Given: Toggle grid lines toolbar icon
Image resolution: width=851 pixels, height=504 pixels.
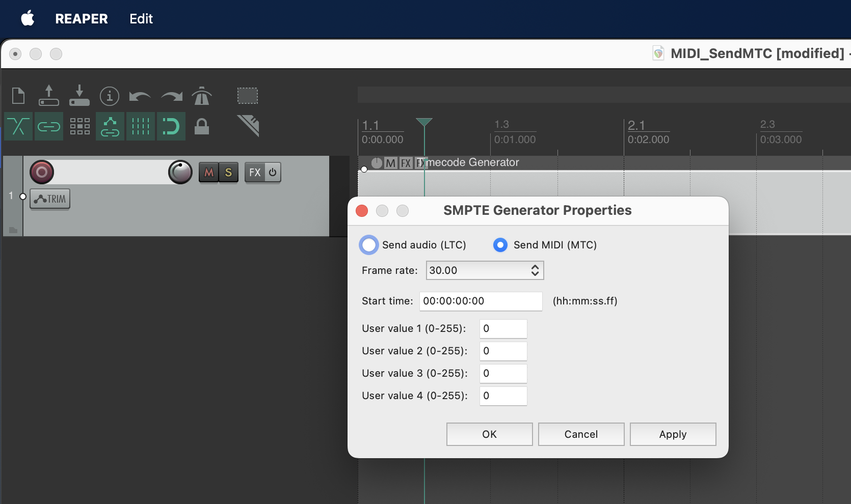Looking at the screenshot, I should (x=141, y=126).
